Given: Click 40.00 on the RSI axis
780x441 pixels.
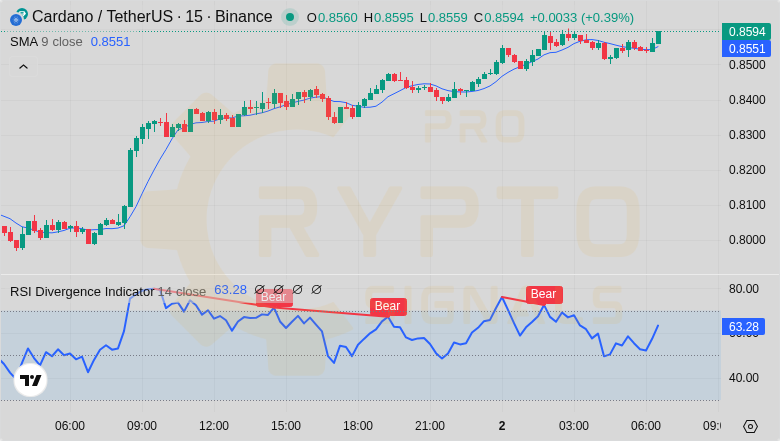Looking at the screenshot, I should 744,378.
